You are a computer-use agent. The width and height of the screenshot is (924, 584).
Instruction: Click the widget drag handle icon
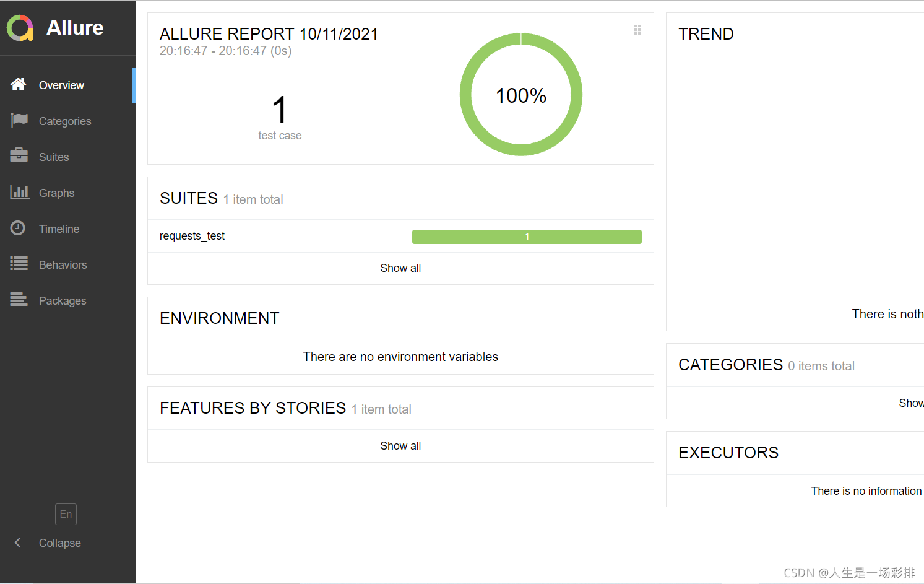click(x=637, y=30)
